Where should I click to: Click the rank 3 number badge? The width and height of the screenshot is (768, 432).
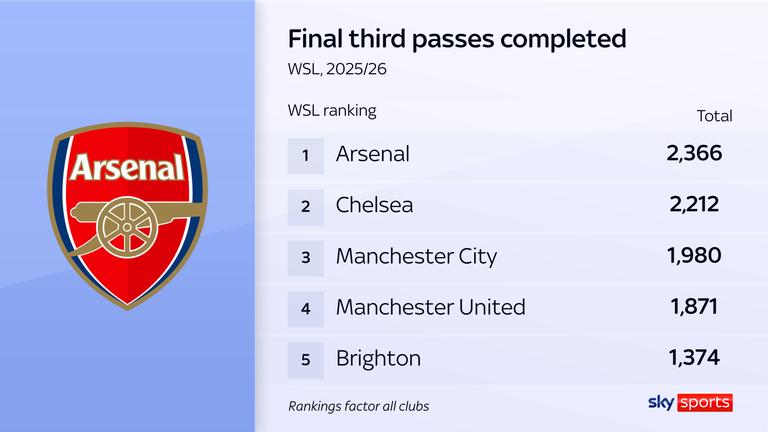tap(307, 256)
